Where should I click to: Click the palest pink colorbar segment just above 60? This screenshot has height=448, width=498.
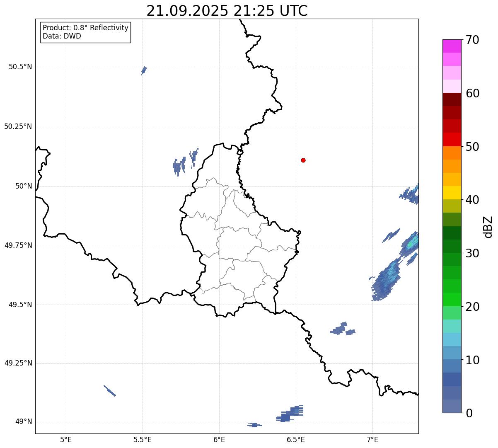[452, 86]
